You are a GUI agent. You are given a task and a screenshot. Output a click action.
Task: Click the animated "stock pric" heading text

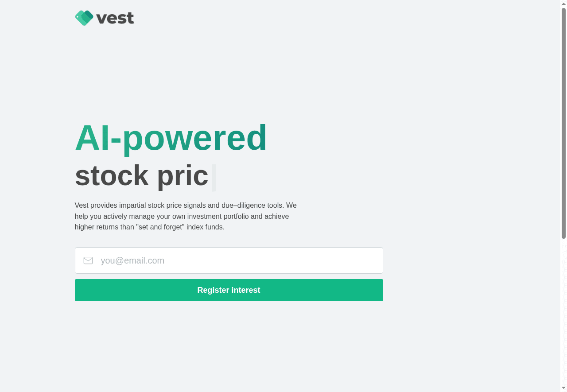tap(141, 176)
